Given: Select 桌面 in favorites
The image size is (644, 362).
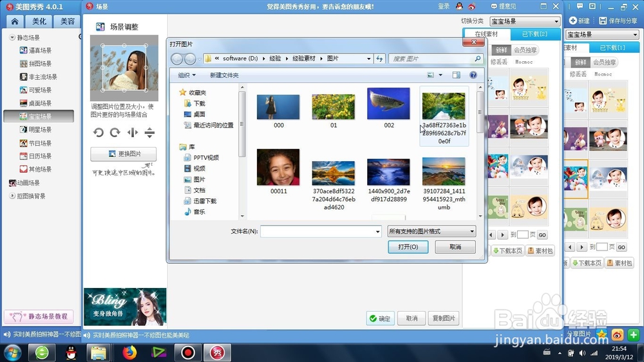Looking at the screenshot, I should point(195,114).
